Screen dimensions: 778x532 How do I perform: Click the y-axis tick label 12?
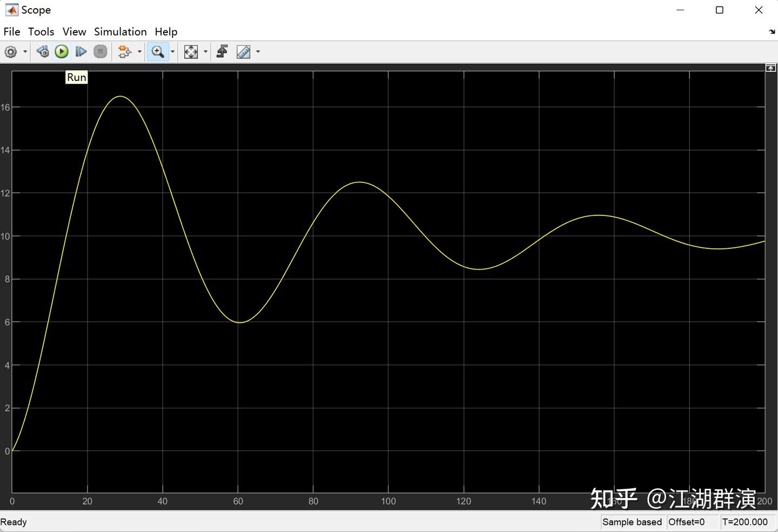click(5, 193)
